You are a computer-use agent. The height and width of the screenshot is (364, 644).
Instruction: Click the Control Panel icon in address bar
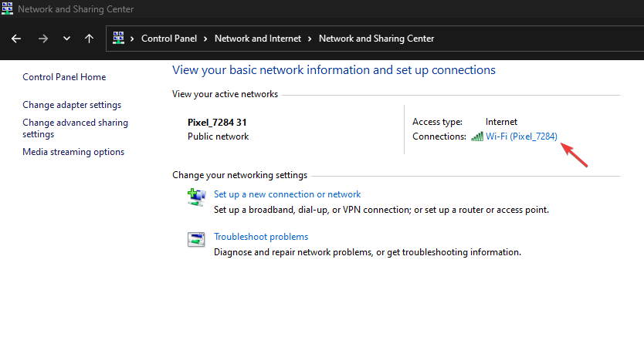118,38
